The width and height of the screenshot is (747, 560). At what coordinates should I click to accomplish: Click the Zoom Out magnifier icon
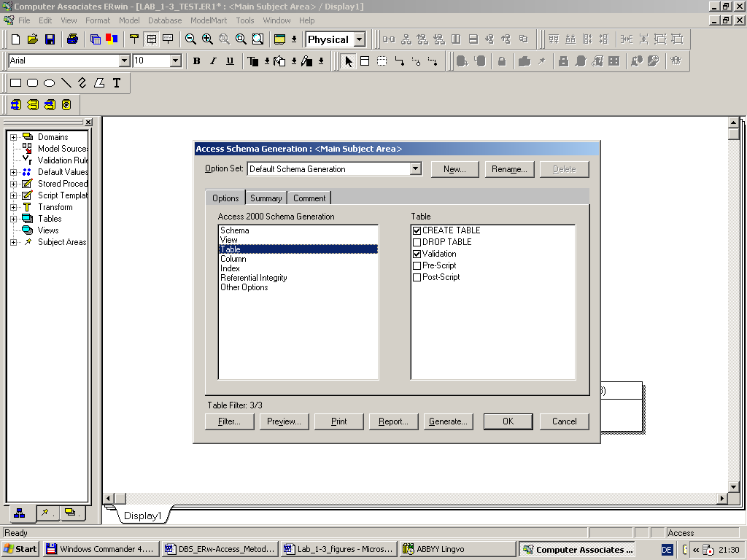(190, 39)
